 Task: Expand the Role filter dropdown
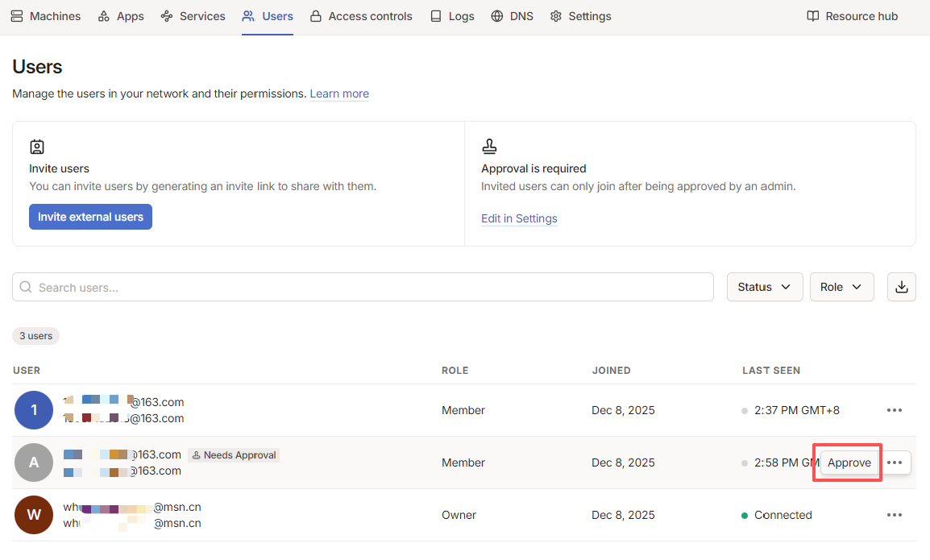coord(841,287)
